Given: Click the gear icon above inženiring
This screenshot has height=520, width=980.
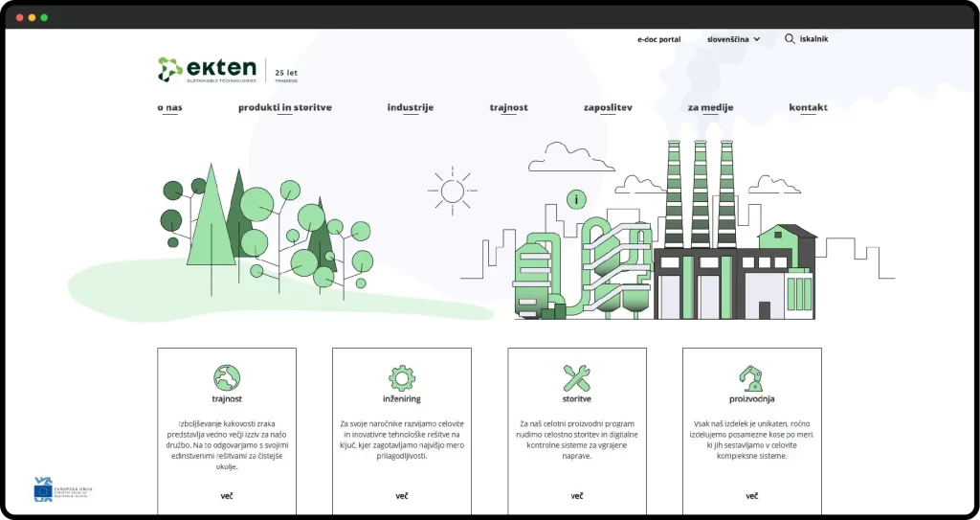Looking at the screenshot, I should (402, 376).
